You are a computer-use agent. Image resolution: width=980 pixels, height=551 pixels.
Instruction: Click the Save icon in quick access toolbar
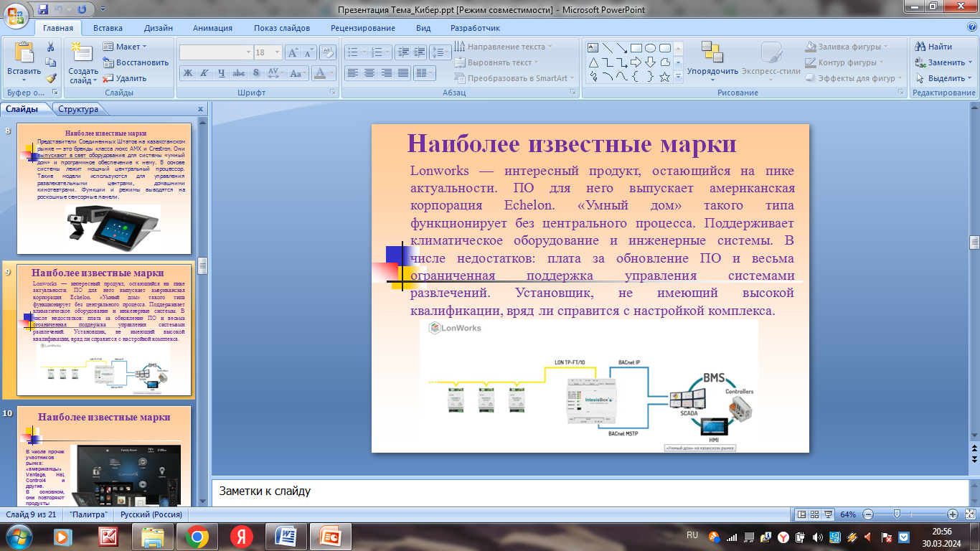click(x=43, y=9)
